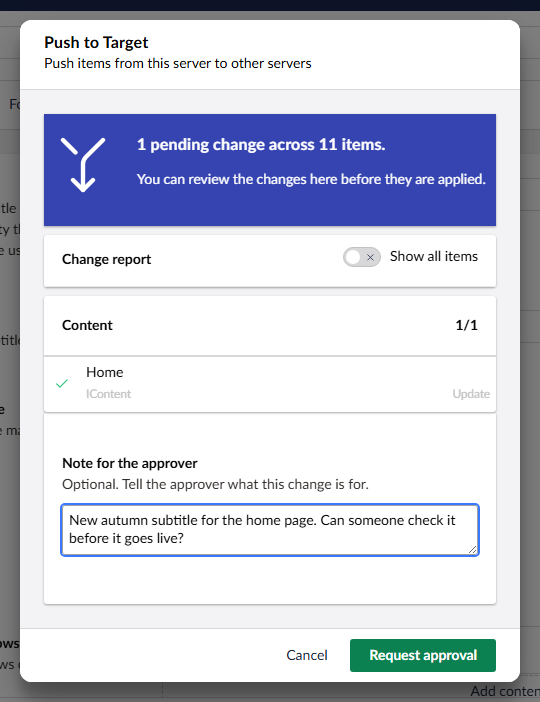
Task: Click the Request approval button
Action: [423, 655]
